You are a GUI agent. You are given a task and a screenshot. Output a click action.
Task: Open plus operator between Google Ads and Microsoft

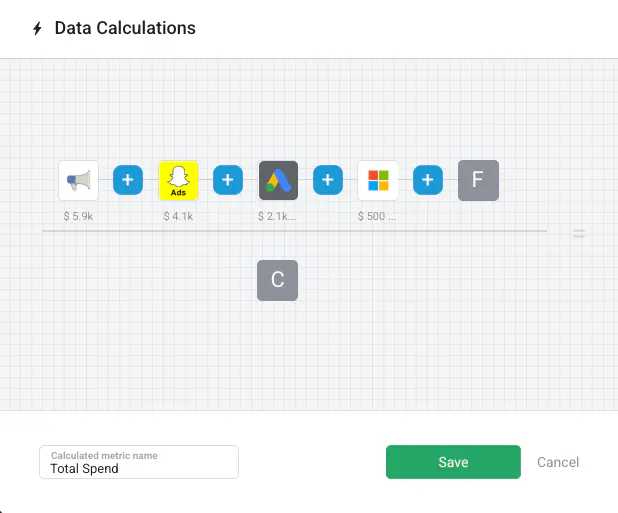tap(328, 181)
